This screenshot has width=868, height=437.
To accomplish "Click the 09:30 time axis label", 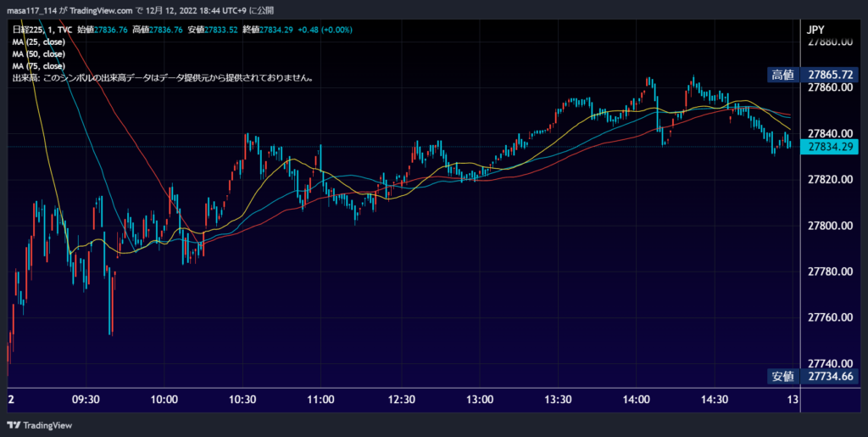I will point(86,400).
